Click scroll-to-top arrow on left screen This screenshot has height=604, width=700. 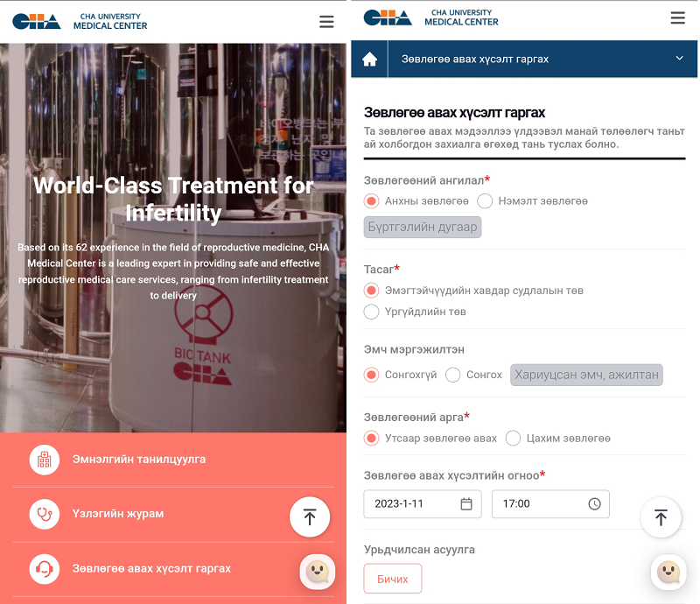(310, 516)
